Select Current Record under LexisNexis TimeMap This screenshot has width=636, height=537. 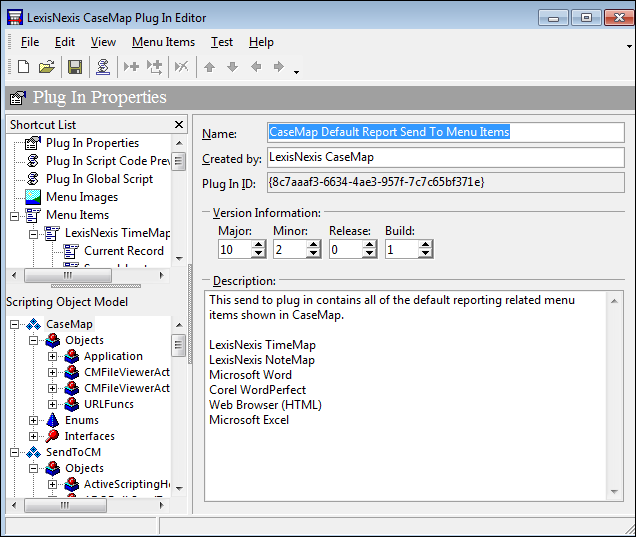point(123,251)
